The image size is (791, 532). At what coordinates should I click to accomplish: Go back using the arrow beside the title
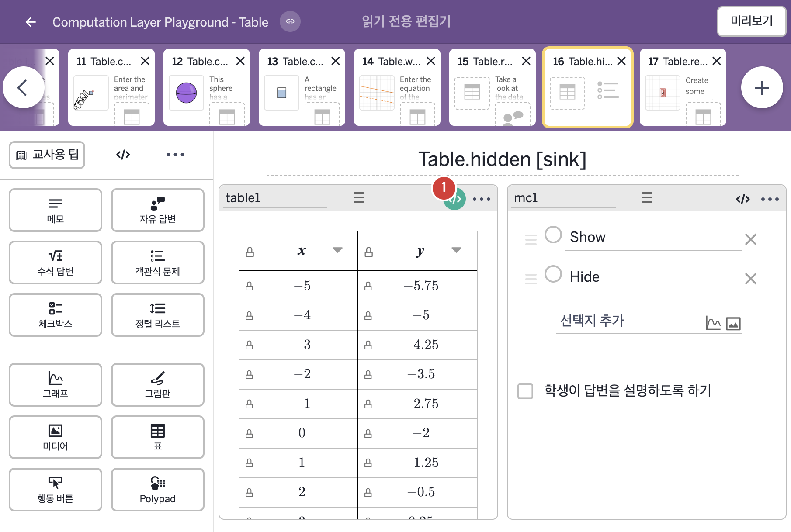click(31, 22)
